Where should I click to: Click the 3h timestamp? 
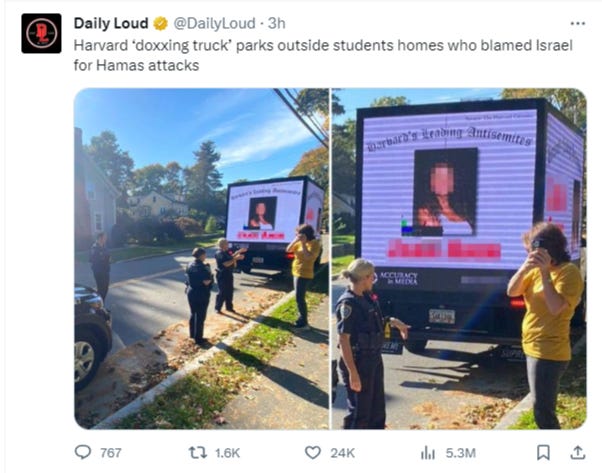point(276,23)
